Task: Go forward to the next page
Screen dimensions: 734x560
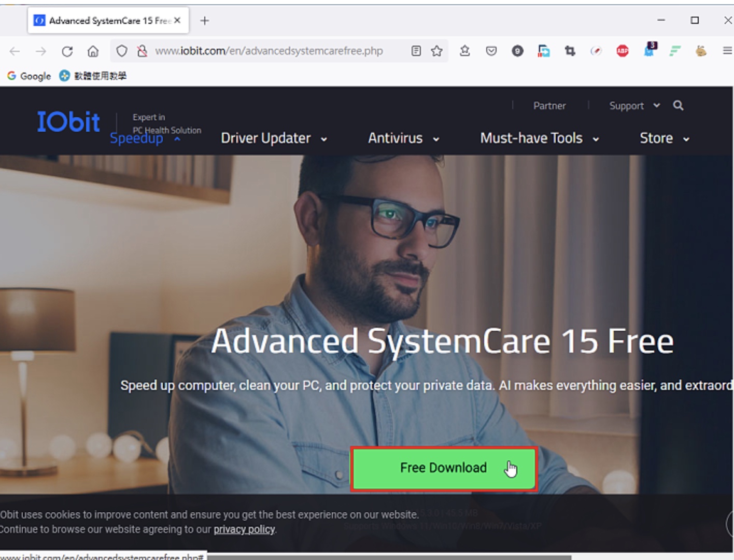Action: (x=41, y=51)
